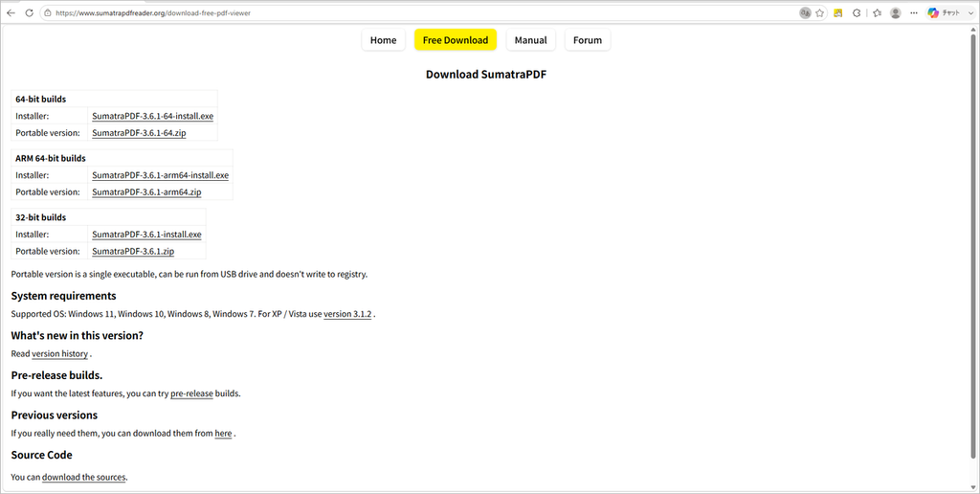View site information lock icon in address bar
The height and width of the screenshot is (494, 980).
(x=48, y=12)
